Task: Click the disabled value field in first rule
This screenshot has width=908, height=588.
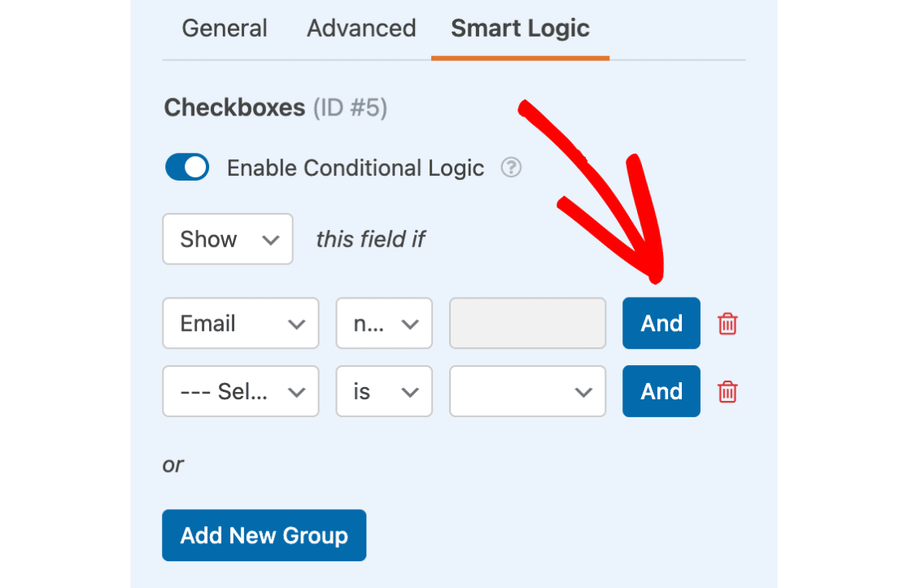Action: (527, 324)
